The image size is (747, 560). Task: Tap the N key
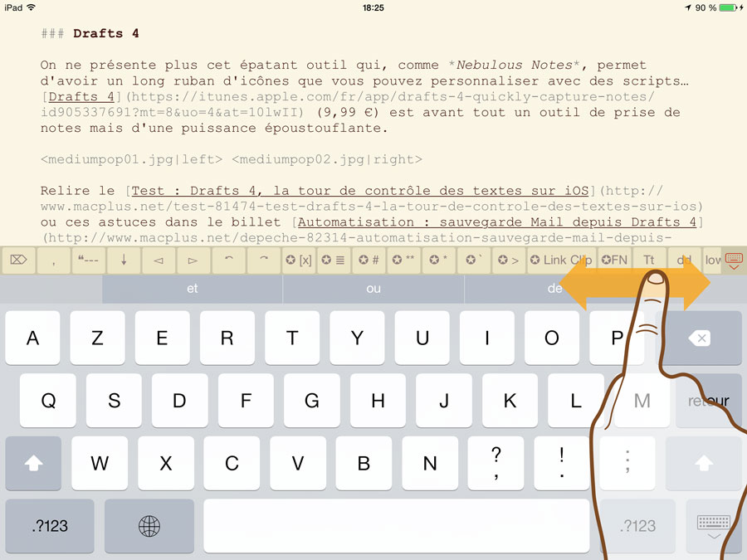tap(430, 463)
